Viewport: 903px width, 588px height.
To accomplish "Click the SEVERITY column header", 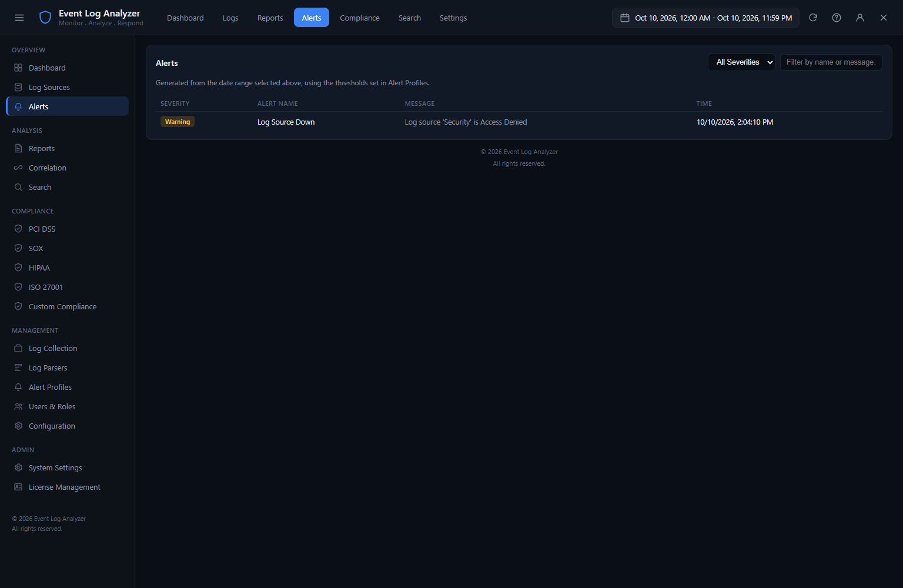I will (x=175, y=103).
